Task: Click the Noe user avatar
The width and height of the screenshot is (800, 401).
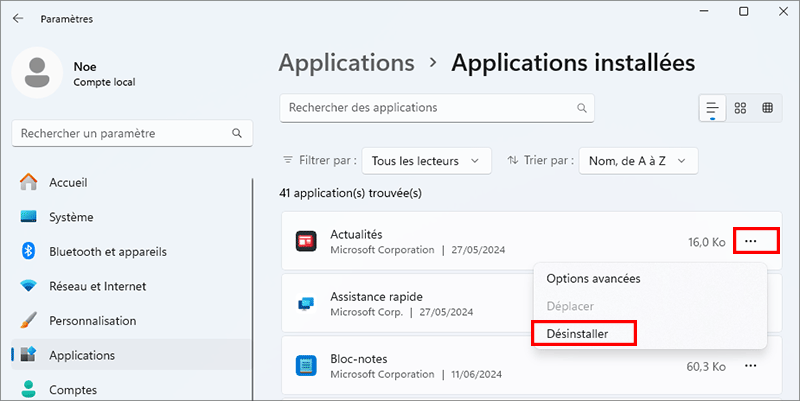Action: point(37,72)
